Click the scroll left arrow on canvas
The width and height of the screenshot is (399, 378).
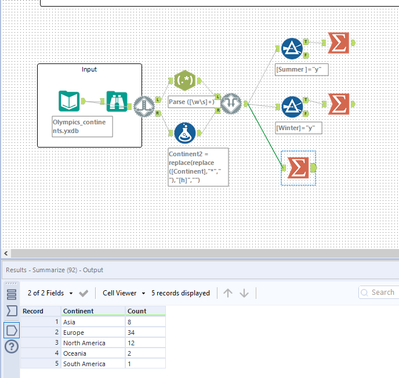click(6, 253)
